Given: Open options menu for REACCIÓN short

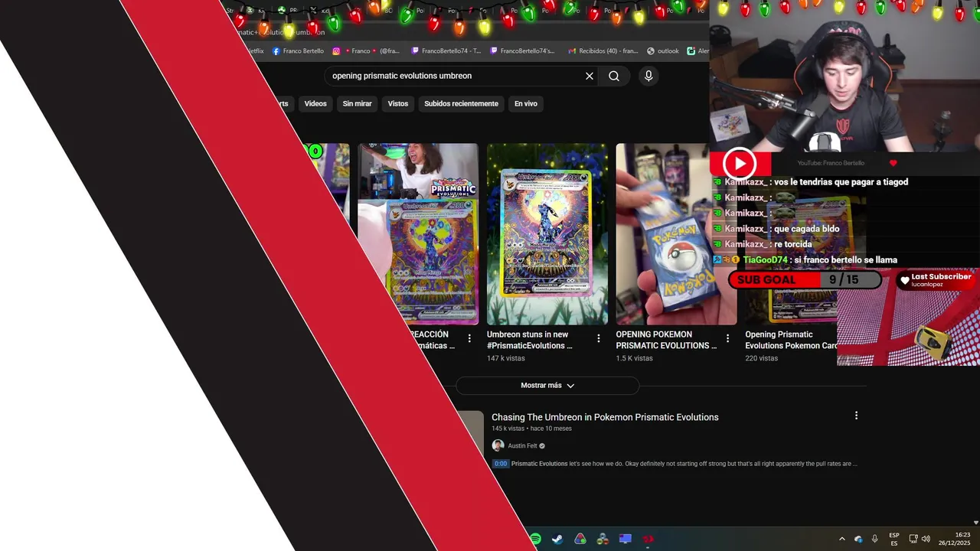Looking at the screenshot, I should [x=469, y=338].
